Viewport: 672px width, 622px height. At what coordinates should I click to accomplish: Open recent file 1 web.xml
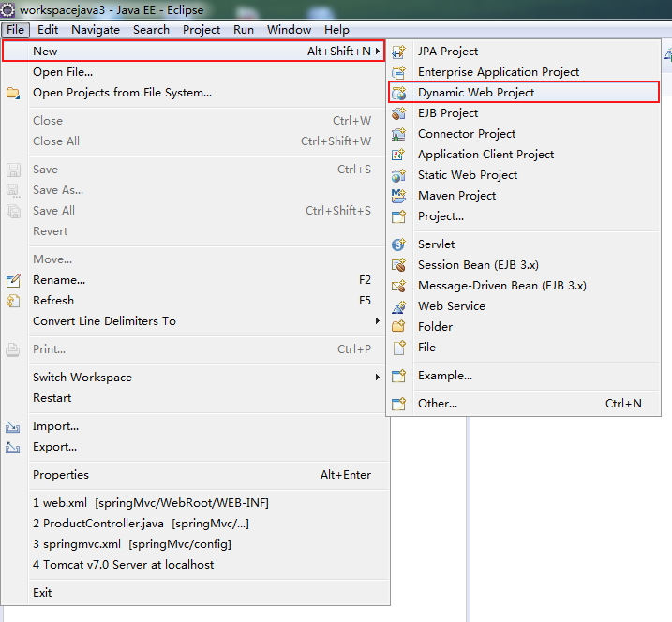tap(196, 502)
